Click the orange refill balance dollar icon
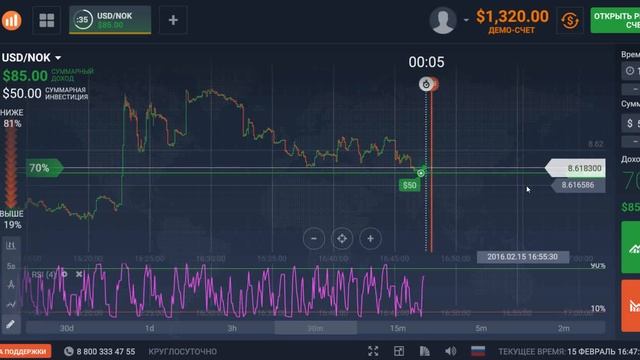Viewport: 640px width, 360px height. (x=570, y=20)
